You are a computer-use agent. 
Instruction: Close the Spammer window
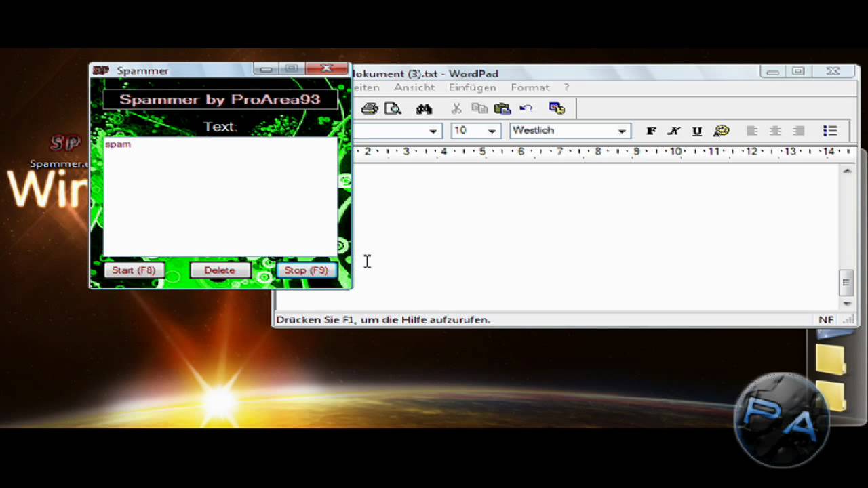point(326,68)
